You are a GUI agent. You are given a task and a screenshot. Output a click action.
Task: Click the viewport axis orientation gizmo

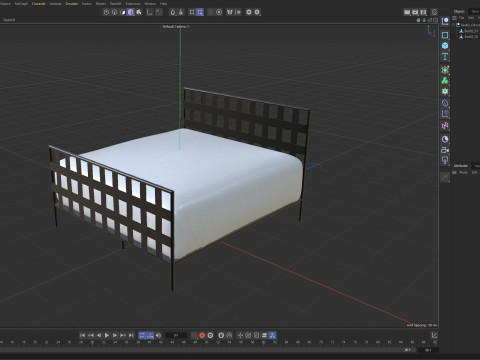click(x=431, y=32)
